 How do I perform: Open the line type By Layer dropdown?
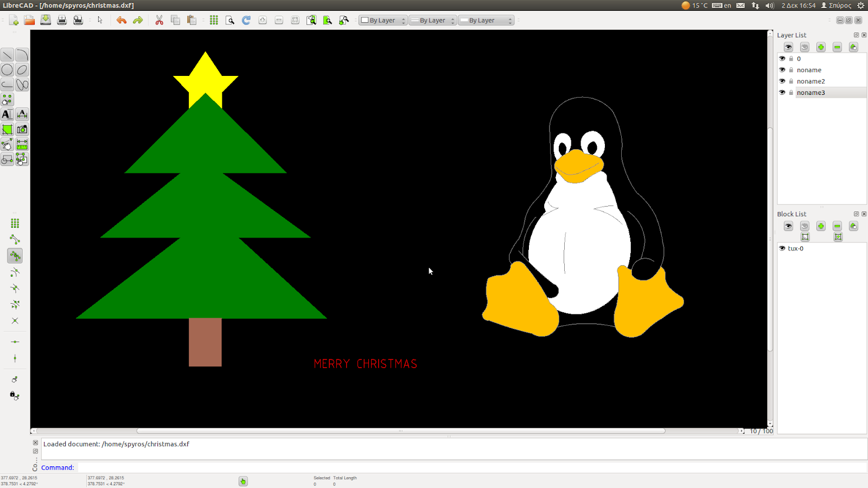click(486, 21)
